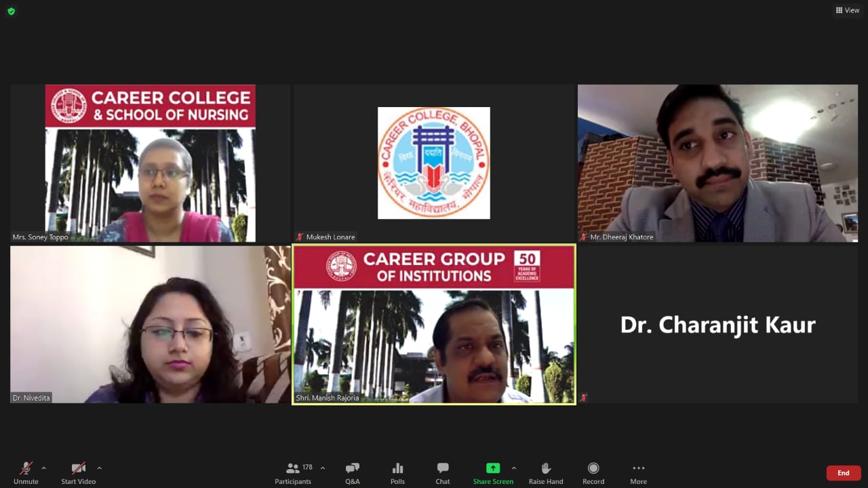Click the Unmute microphone icon
This screenshot has height=488, width=868.
tap(26, 468)
